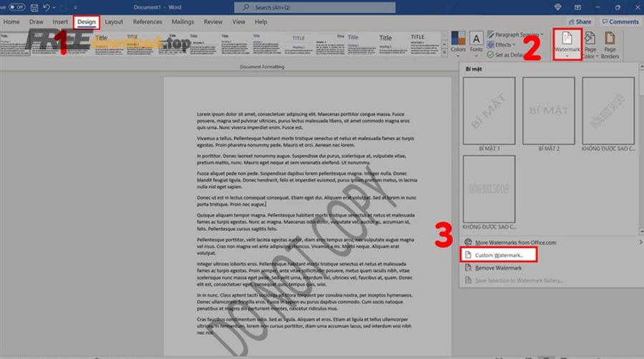Click Remove Watermark menu entry
The height and width of the screenshot is (359, 644).
(x=498, y=268)
